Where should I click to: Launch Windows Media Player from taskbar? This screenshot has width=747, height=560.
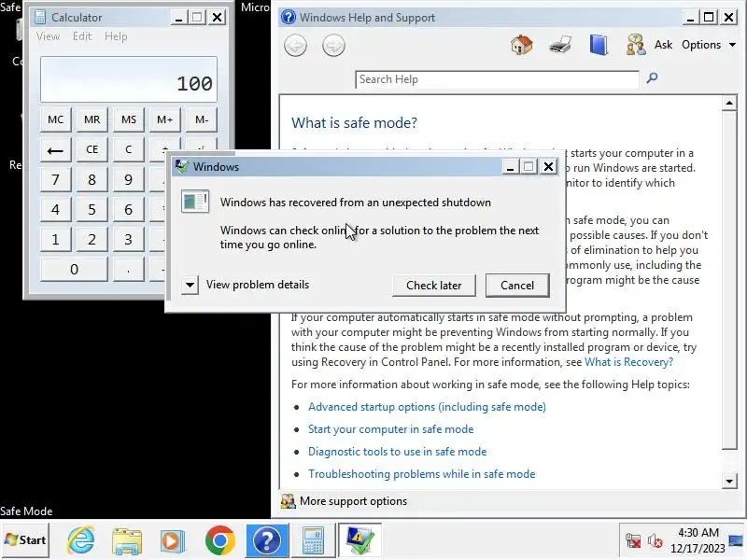173,540
